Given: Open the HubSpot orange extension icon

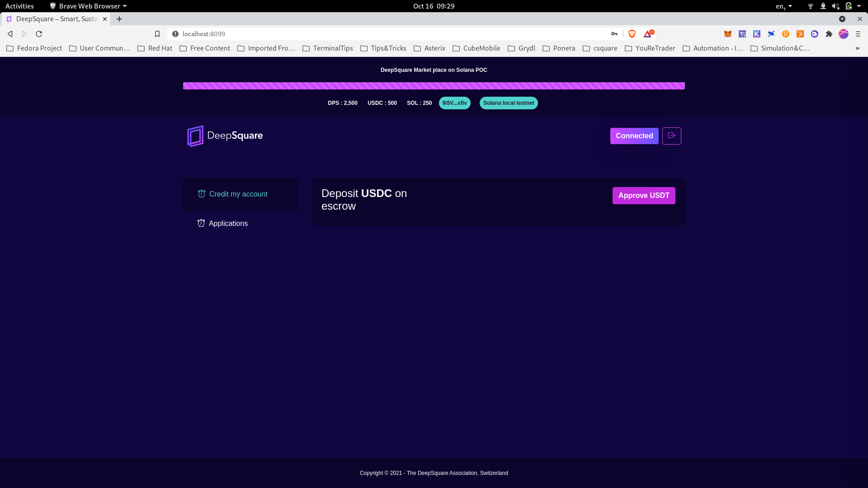Looking at the screenshot, I should coord(800,34).
